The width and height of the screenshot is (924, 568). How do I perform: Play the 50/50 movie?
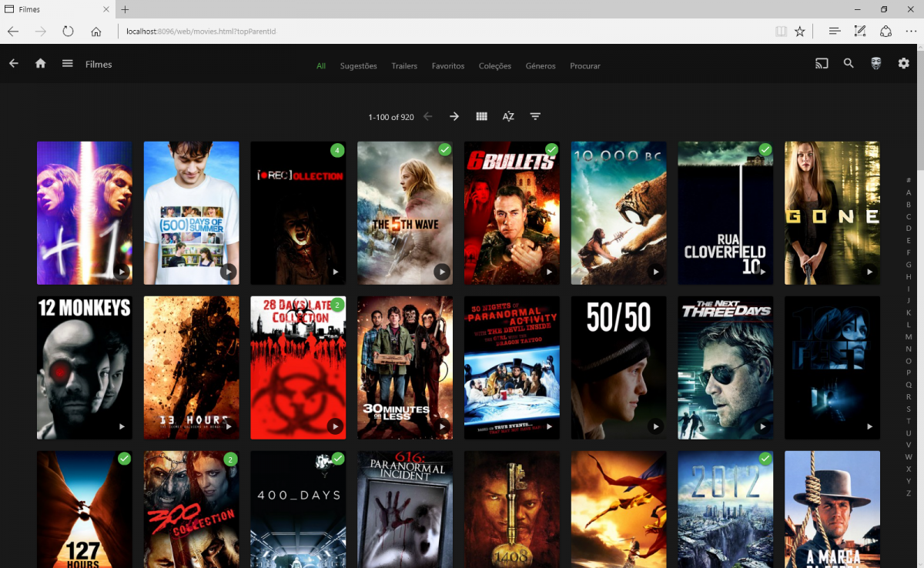(655, 426)
